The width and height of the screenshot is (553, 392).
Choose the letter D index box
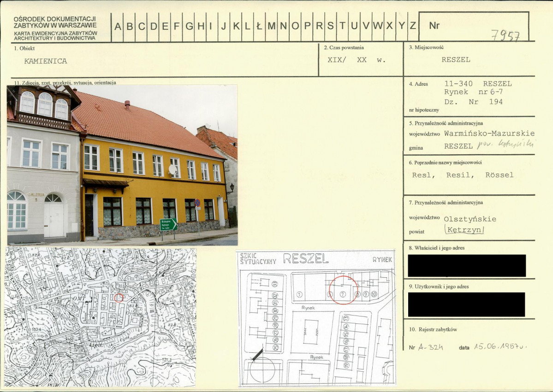point(154,26)
